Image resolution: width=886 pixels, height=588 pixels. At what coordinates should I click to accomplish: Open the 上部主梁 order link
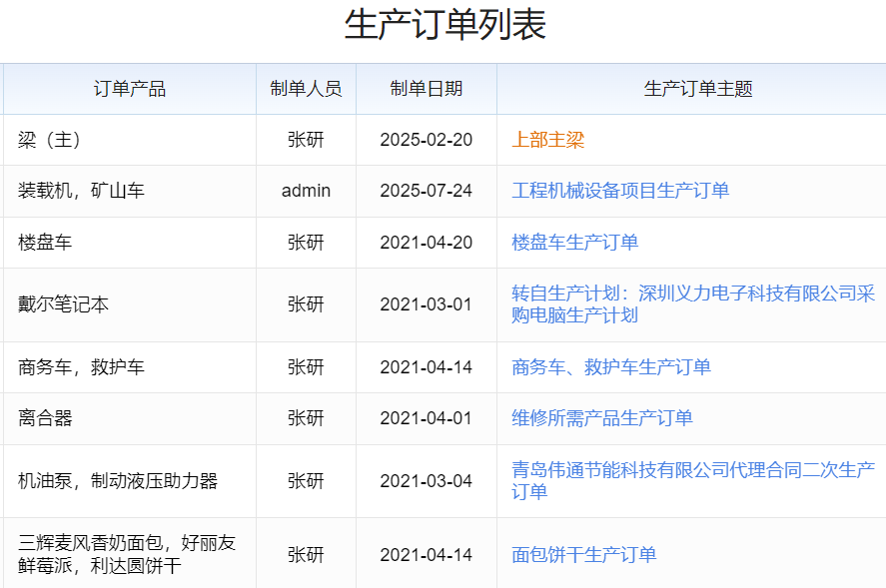(x=547, y=140)
